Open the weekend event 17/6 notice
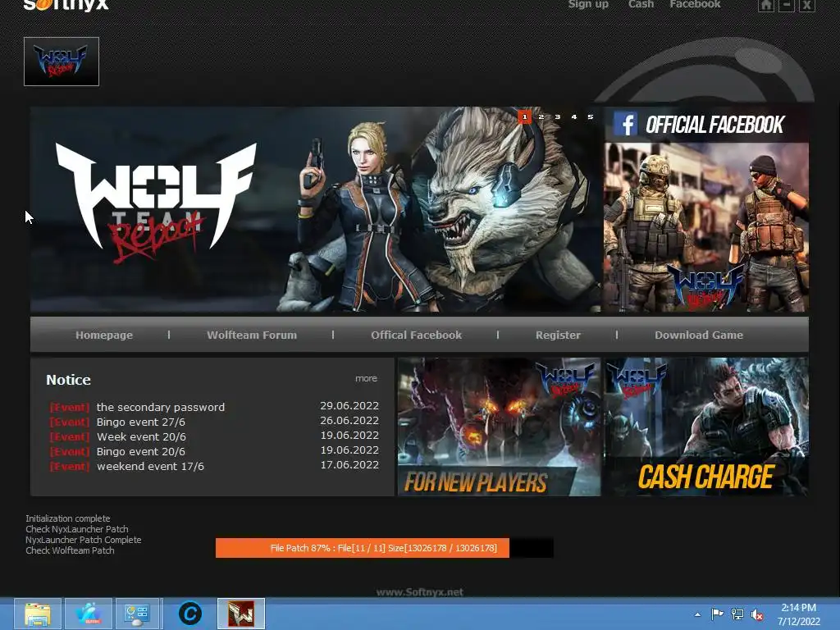This screenshot has width=840, height=630. pos(151,466)
